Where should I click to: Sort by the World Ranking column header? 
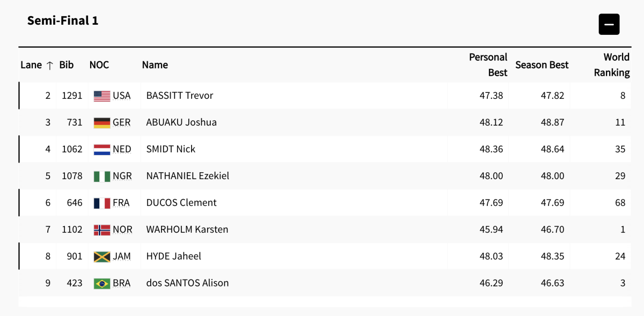pos(612,65)
